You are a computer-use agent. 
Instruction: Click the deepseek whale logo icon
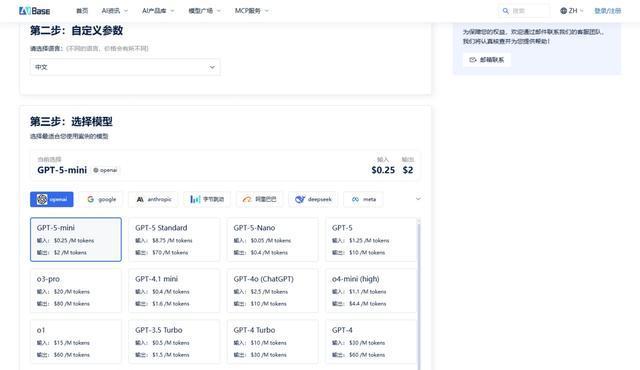(x=300, y=199)
